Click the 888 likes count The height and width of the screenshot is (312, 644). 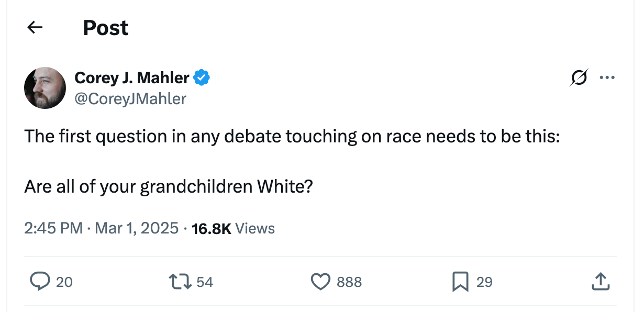(x=349, y=282)
